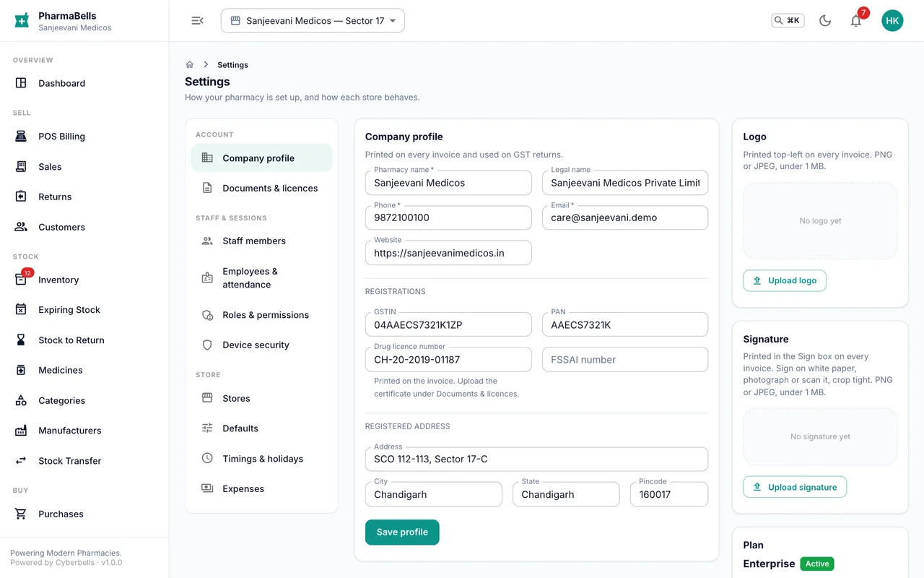Image resolution: width=924 pixels, height=578 pixels.
Task: Go to Staff members settings
Action: (261, 241)
